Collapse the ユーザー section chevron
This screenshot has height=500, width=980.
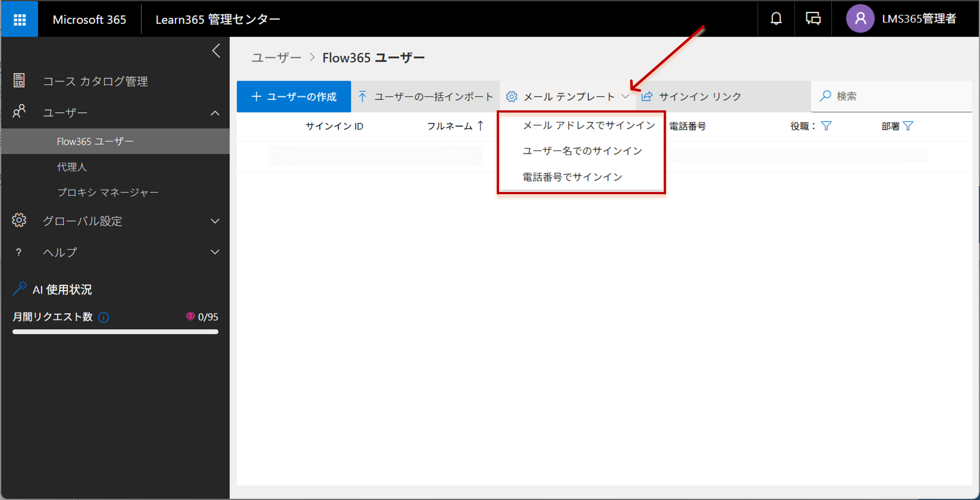click(x=215, y=113)
